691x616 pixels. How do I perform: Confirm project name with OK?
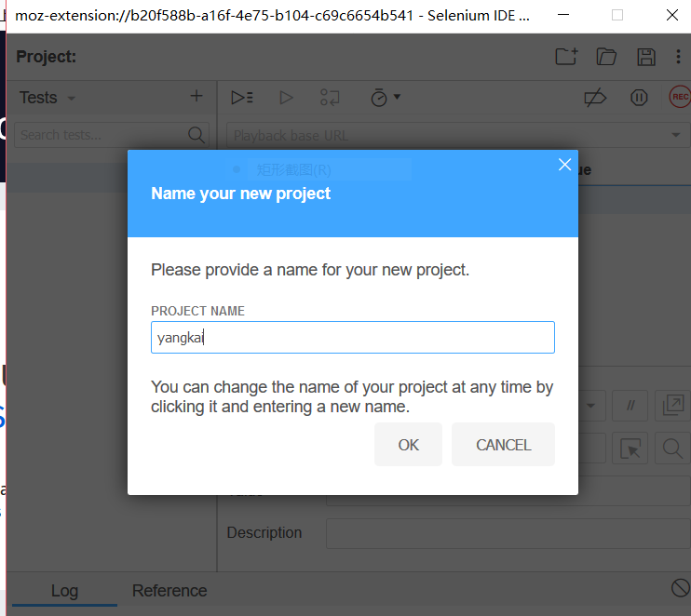[x=408, y=444]
